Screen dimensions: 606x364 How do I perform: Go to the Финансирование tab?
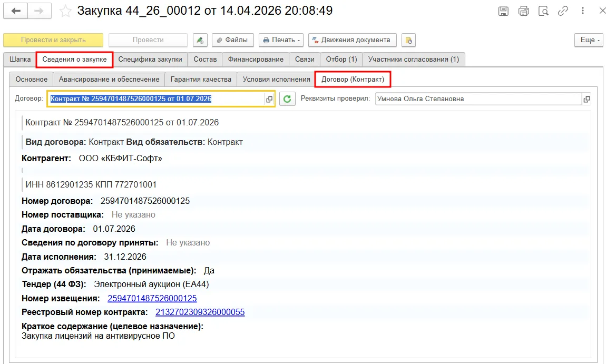(x=256, y=60)
